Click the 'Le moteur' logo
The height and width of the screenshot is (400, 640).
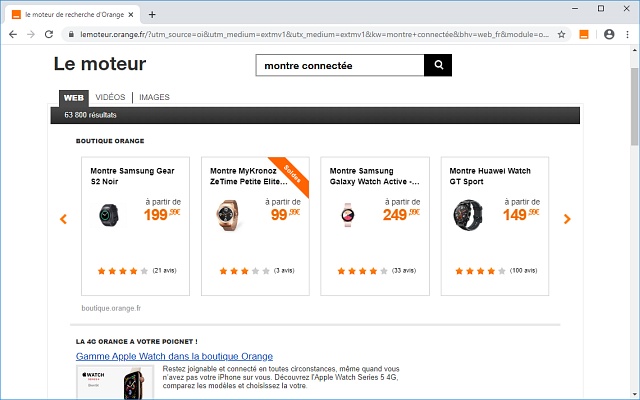(x=100, y=64)
